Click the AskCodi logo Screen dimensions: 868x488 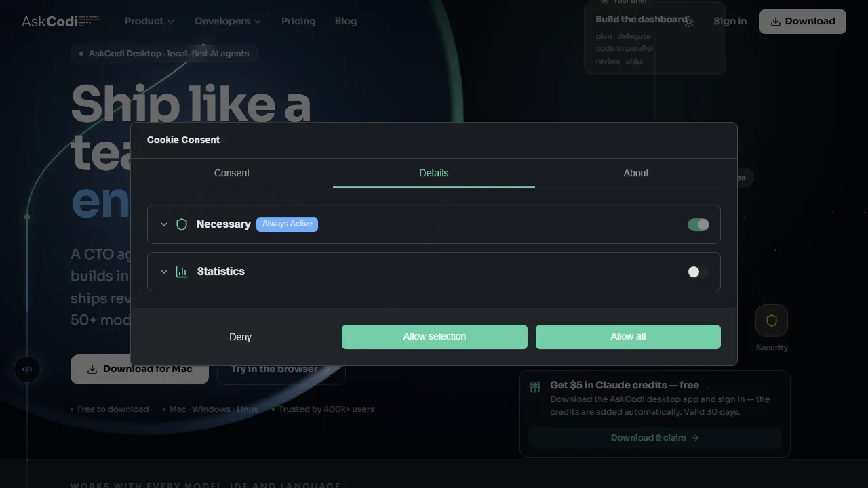click(x=61, y=21)
